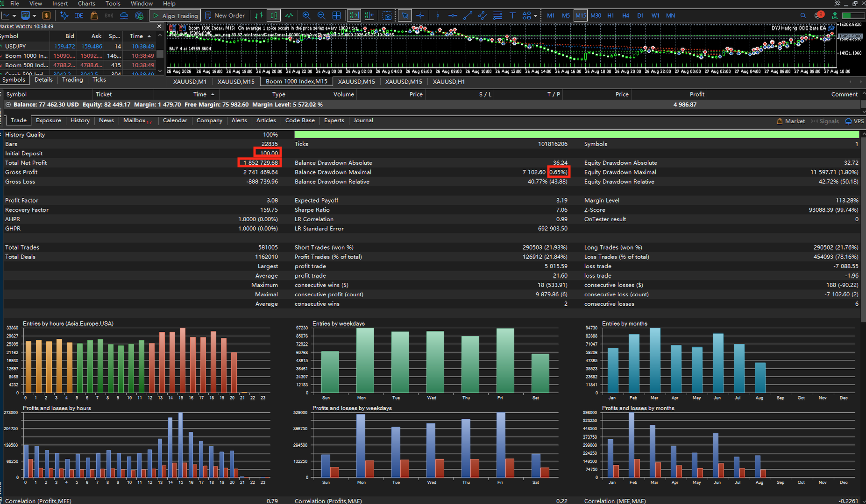Switch to the Journal tab

(363, 120)
